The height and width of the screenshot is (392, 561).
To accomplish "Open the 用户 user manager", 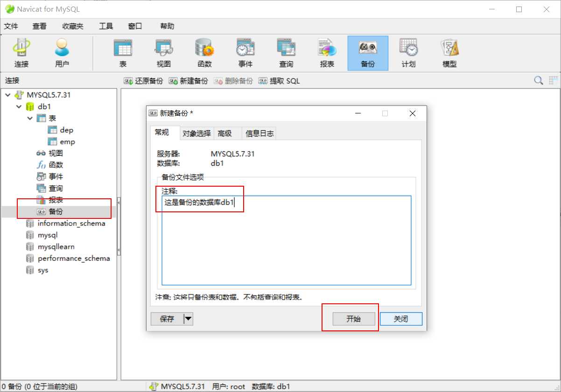I will tap(62, 53).
